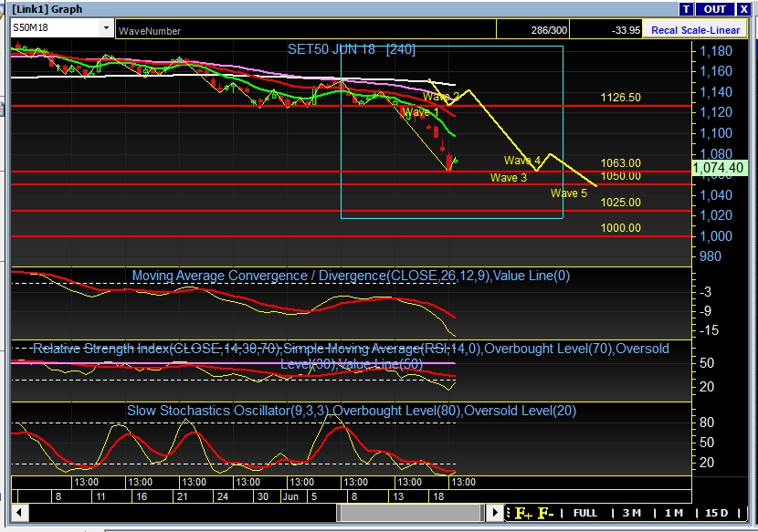Click date 18 on the time axis
This screenshot has height=532, width=758.
438,496
